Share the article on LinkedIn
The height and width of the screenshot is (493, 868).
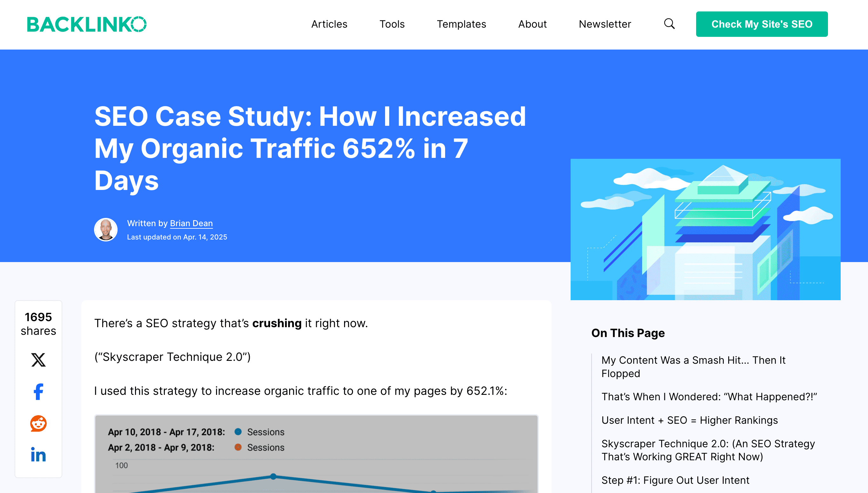(x=38, y=455)
